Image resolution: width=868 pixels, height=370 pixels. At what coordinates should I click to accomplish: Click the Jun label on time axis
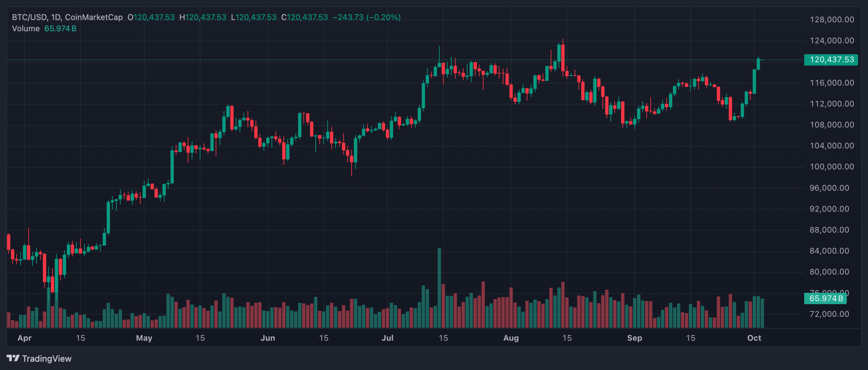268,338
